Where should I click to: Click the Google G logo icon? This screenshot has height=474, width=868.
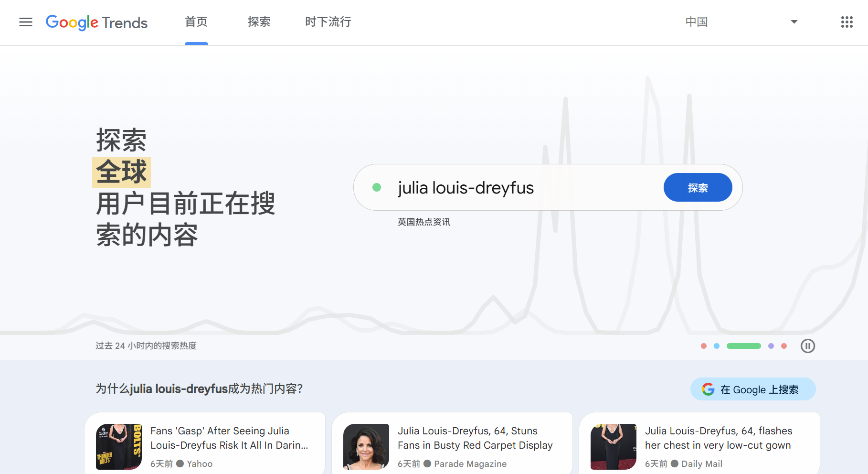pos(708,389)
